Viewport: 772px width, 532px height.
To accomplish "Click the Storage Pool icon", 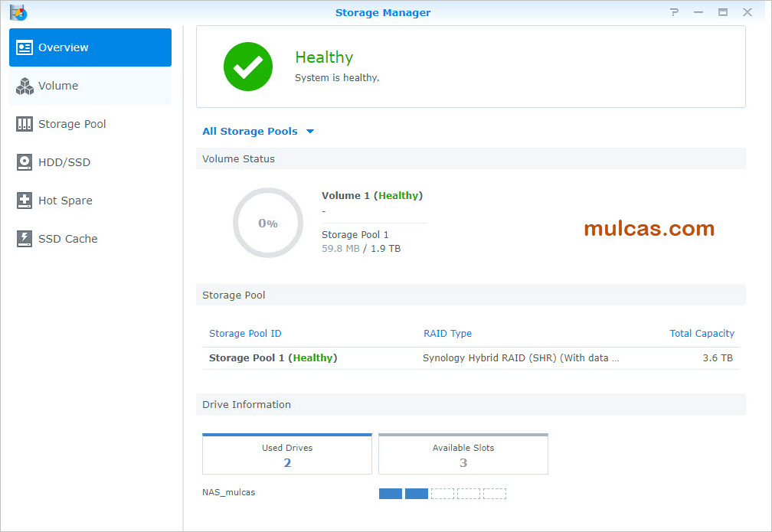I will pyautogui.click(x=25, y=124).
